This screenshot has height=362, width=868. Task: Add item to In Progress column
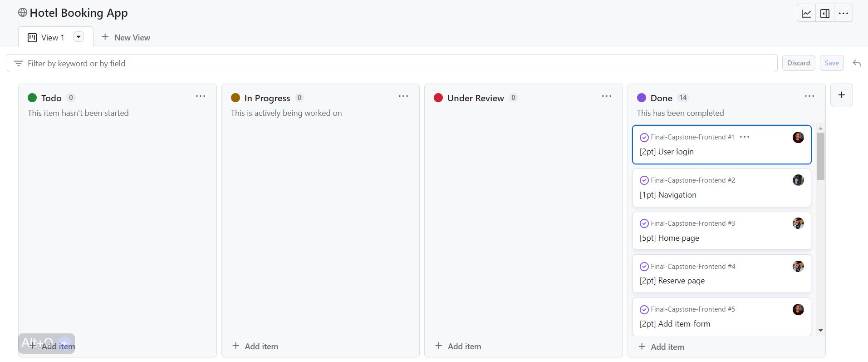pos(255,346)
